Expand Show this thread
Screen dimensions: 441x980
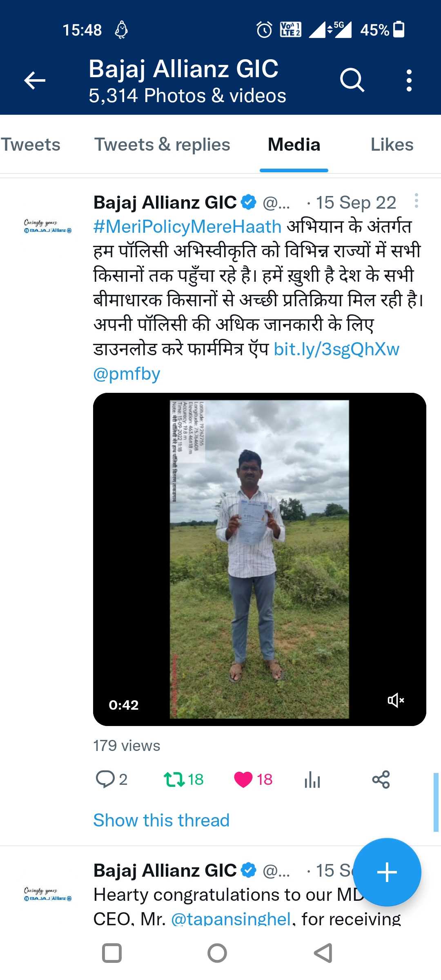pyautogui.click(x=161, y=820)
